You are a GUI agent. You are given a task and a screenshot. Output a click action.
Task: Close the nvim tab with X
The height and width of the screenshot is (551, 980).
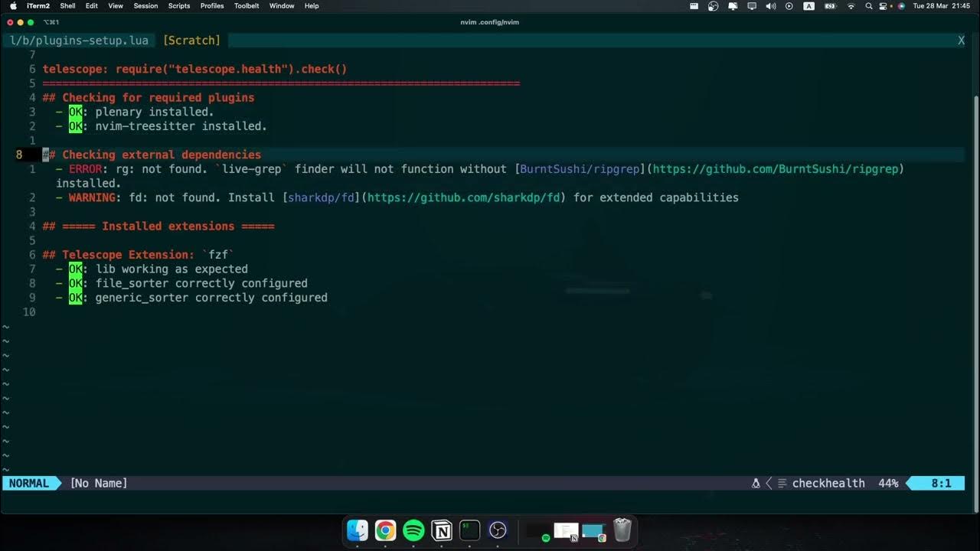(961, 41)
